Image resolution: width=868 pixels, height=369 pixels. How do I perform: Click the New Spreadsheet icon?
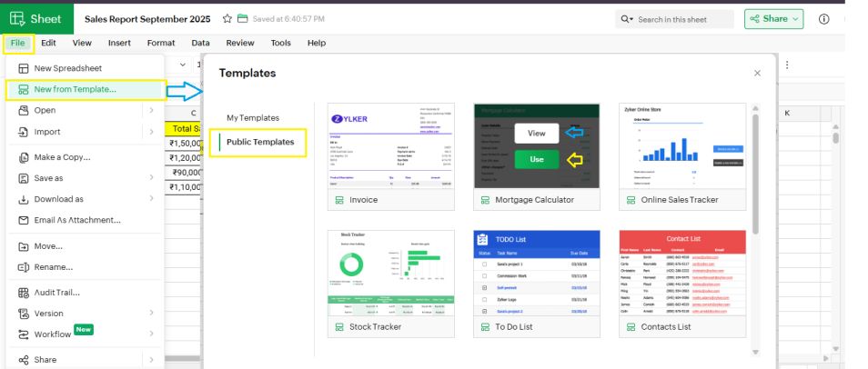pyautogui.click(x=24, y=68)
